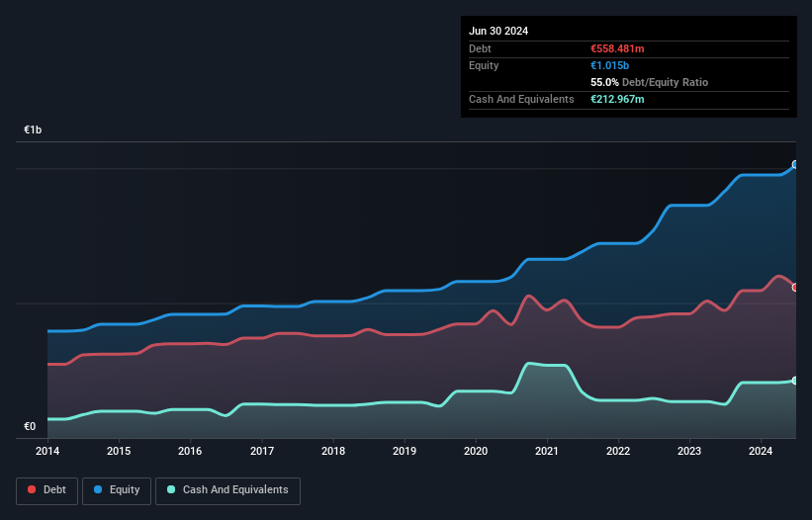The height and width of the screenshot is (520, 812).
Task: Click the 2014 x-axis label
Action: click(47, 451)
